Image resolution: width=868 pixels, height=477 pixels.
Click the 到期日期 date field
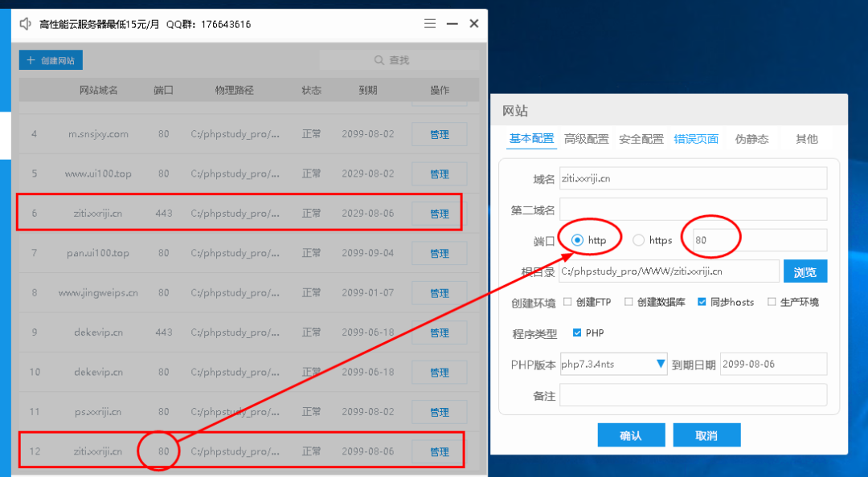pos(772,364)
